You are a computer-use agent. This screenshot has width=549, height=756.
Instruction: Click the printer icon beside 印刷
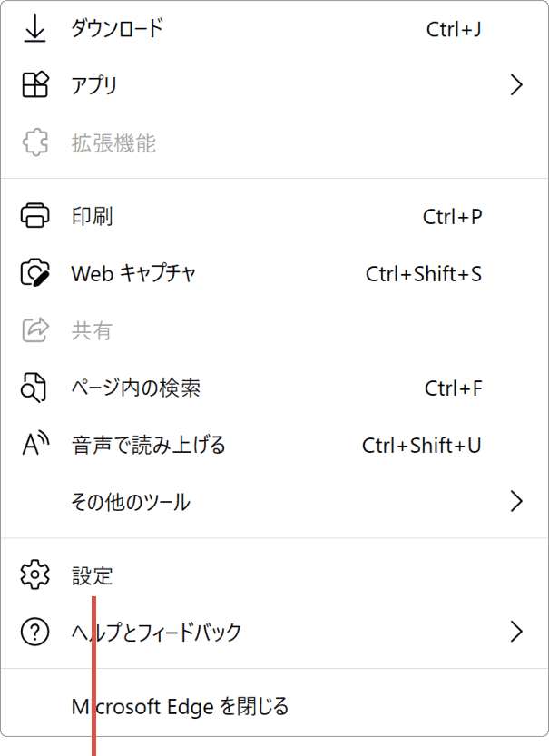click(x=34, y=216)
